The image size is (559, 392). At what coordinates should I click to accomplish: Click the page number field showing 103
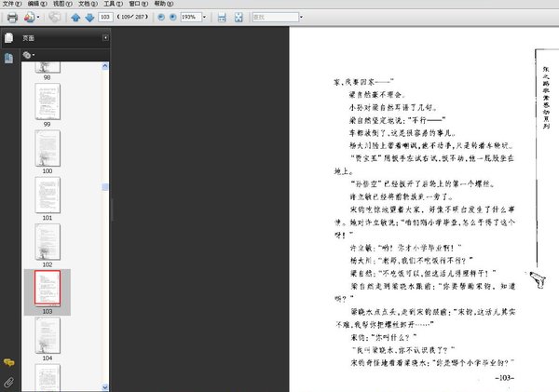click(105, 17)
